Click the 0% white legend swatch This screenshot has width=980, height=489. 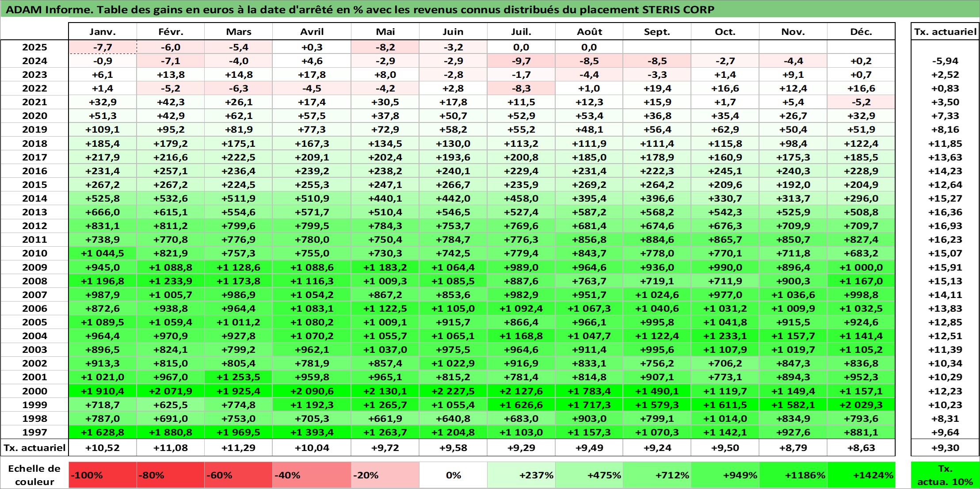453,475
